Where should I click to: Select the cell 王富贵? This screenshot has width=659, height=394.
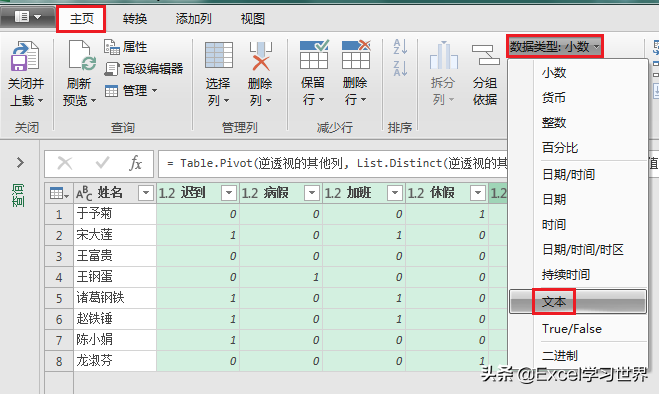tap(115, 256)
